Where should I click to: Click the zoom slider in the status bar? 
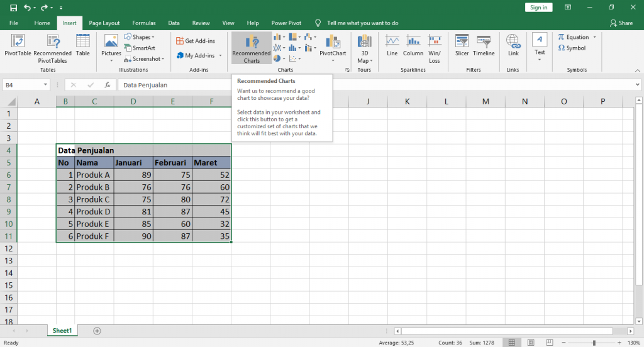[x=594, y=343]
